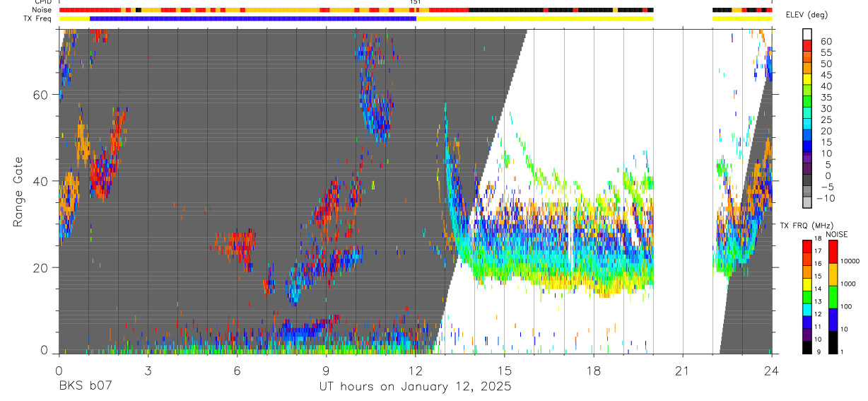Screen dimensions: 868x401
Task: Click the '100' value on the NOISE scale
Action: click(847, 307)
